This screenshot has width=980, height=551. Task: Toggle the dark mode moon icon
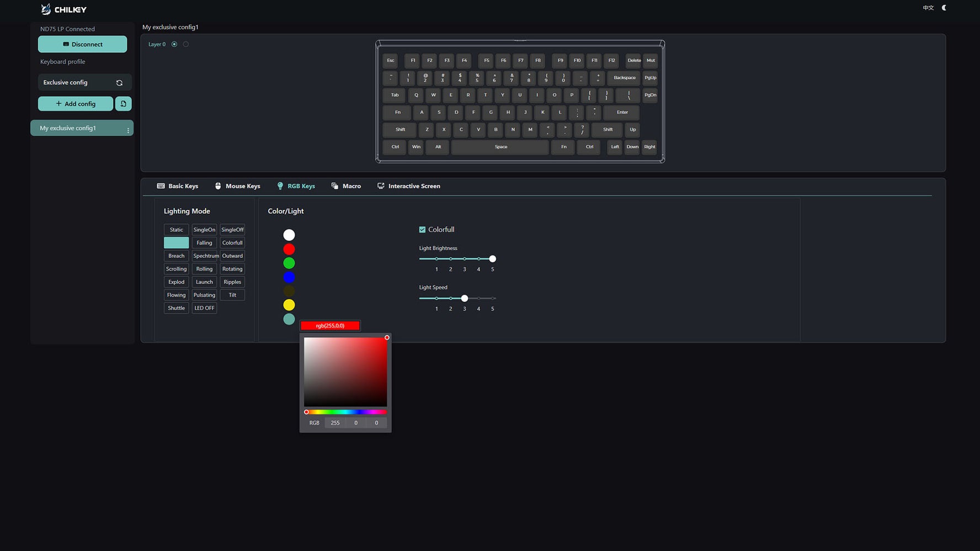pyautogui.click(x=944, y=8)
